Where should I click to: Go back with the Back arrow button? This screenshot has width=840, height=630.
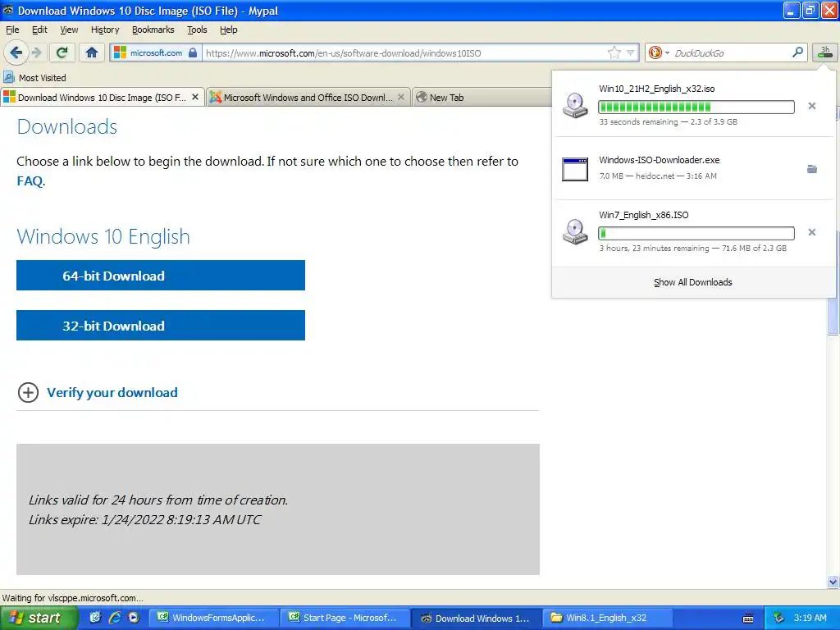click(x=16, y=52)
